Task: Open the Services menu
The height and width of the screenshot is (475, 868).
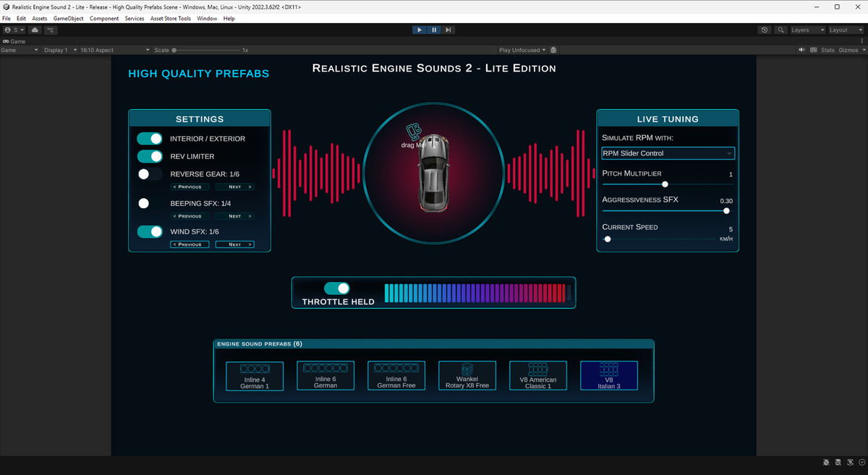Action: (x=135, y=18)
